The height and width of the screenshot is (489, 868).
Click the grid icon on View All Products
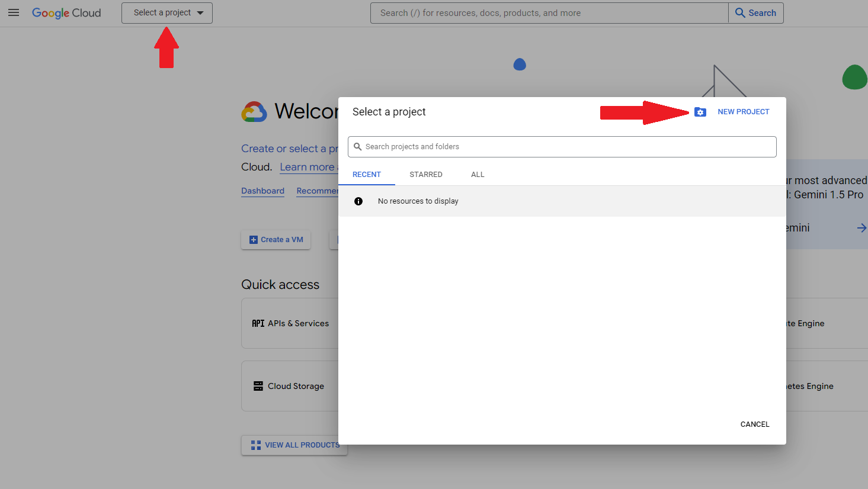point(256,445)
